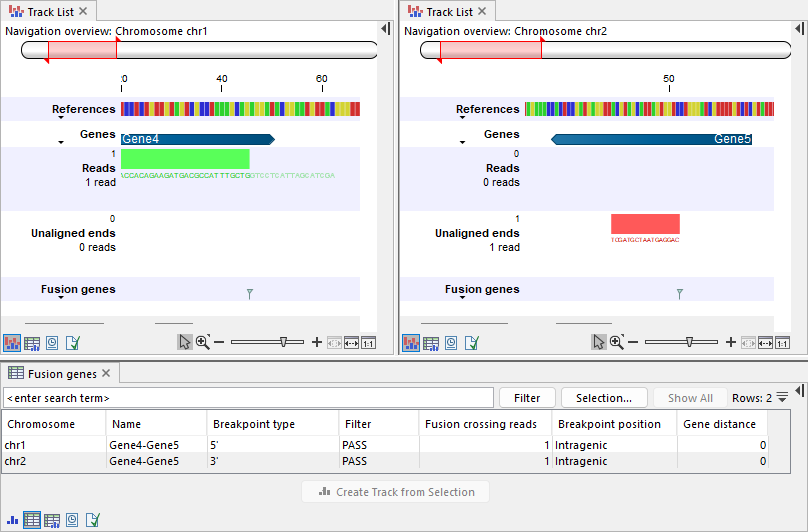
Task: Zoom to selection icon in chr2 panel
Action: pos(748,343)
